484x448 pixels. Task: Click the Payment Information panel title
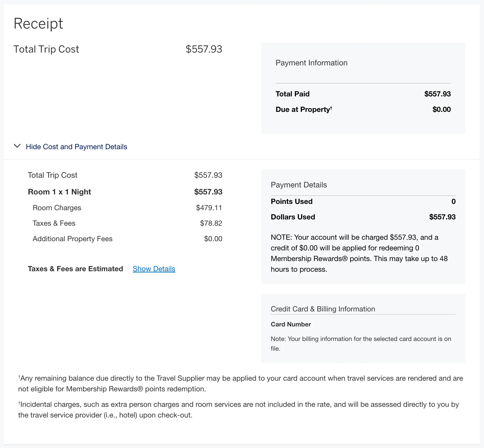point(311,63)
